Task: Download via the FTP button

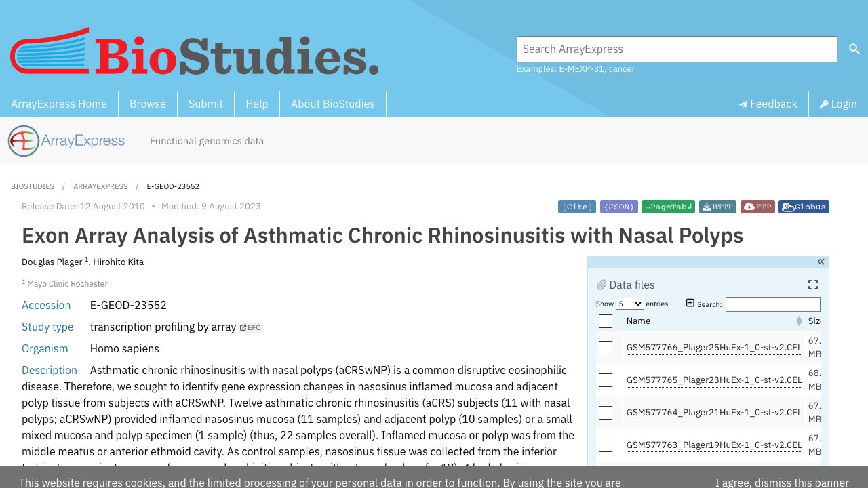Action: (757, 207)
